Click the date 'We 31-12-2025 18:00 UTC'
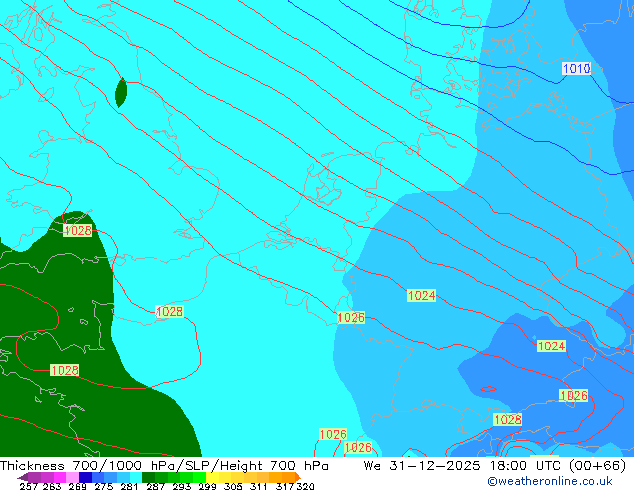 (x=464, y=466)
